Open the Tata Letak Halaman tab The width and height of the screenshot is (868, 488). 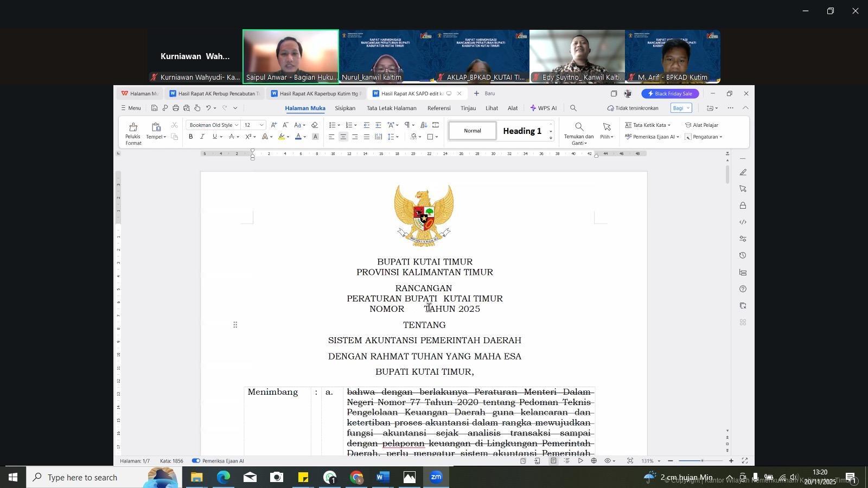pyautogui.click(x=391, y=108)
